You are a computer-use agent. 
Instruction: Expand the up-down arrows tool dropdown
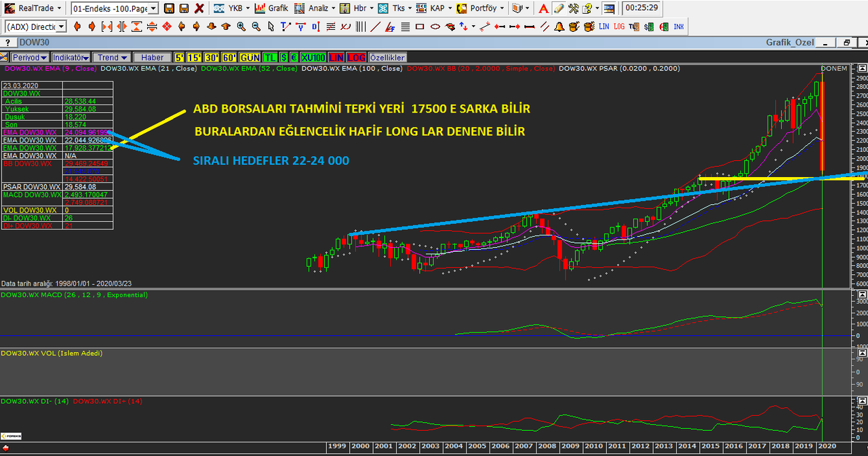[473, 26]
